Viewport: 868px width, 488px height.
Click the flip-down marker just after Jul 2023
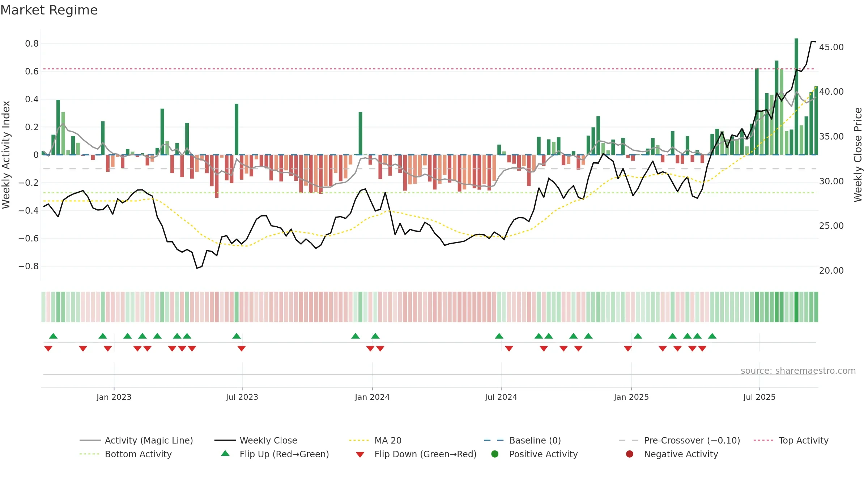(x=242, y=348)
